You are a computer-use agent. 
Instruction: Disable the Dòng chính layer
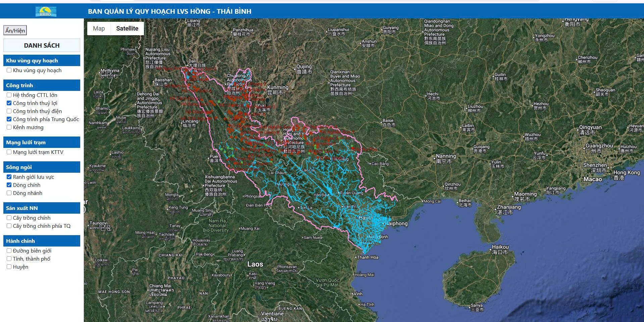pyautogui.click(x=9, y=185)
